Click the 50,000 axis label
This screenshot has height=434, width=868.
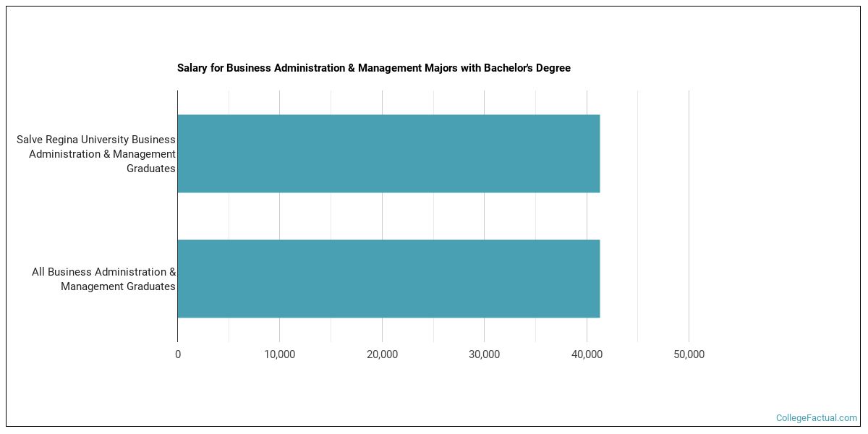(689, 354)
